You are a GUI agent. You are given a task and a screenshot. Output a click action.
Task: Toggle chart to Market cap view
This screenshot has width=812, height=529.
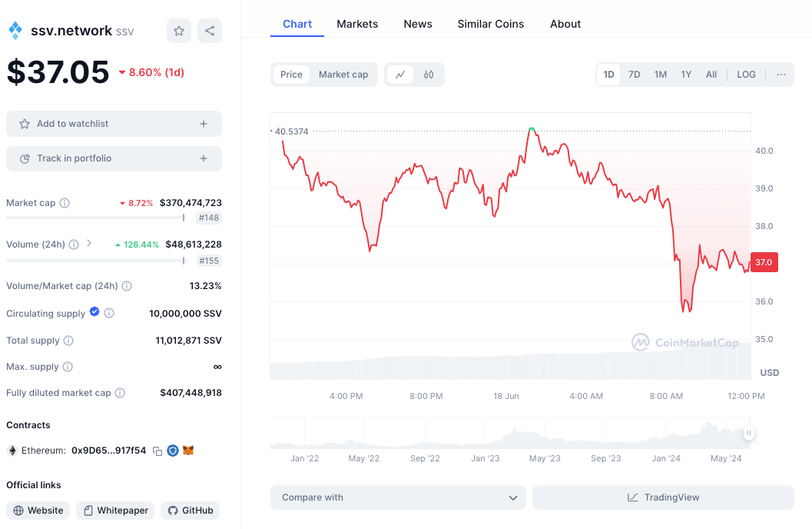[343, 75]
